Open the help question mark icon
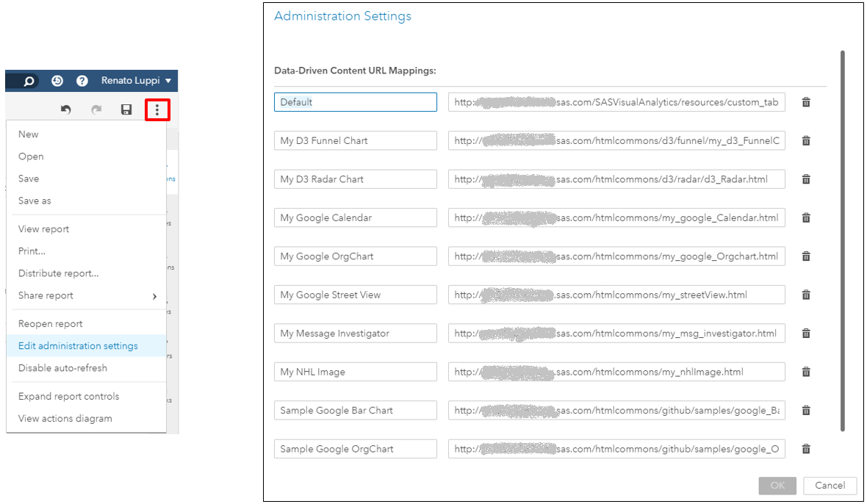The height and width of the screenshot is (504, 867). point(82,81)
